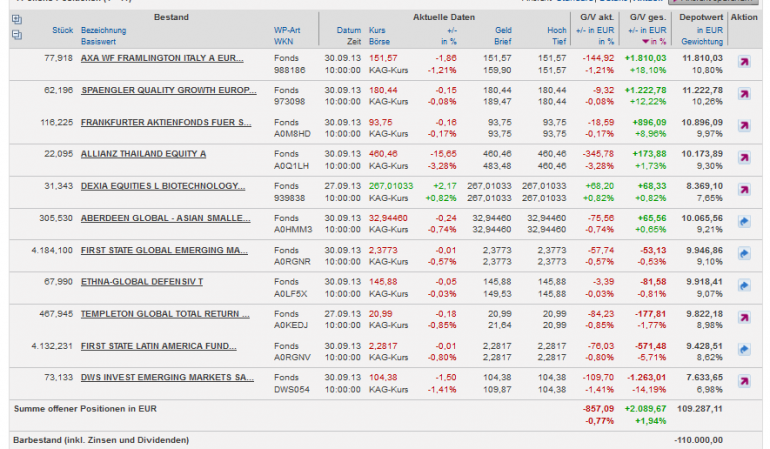The width and height of the screenshot is (770, 449).
Task: Sort by Kurs column header
Action: [377, 31]
